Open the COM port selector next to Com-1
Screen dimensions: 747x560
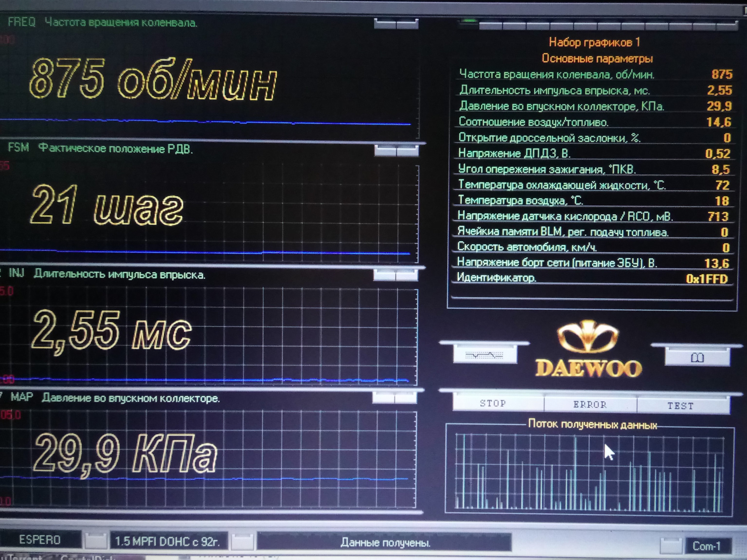(x=671, y=546)
